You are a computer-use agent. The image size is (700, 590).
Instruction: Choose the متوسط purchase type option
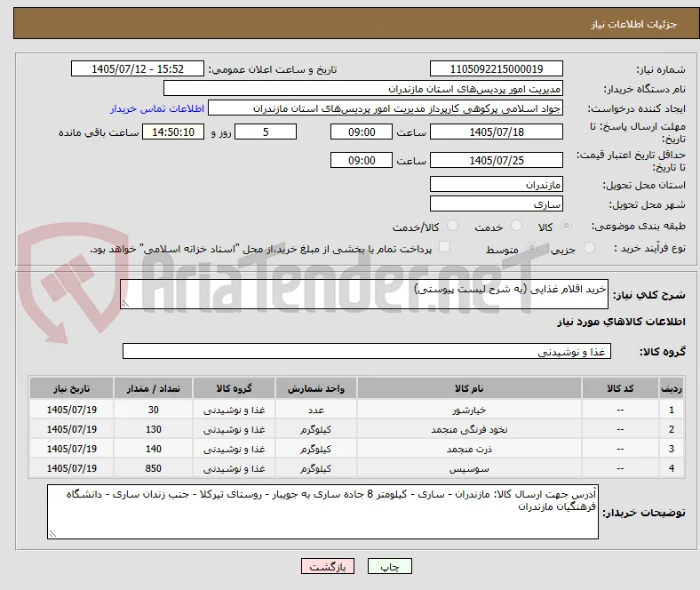pyautogui.click(x=532, y=247)
